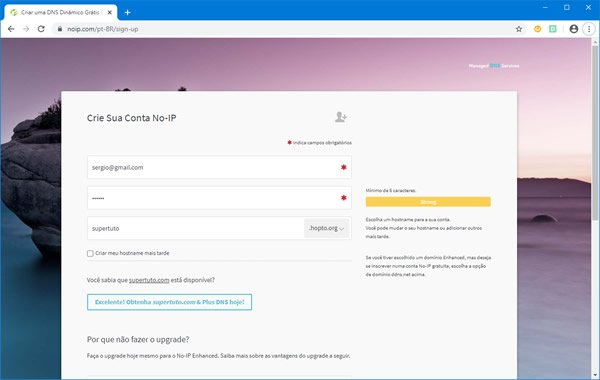Click the padlock site security icon

coord(59,29)
